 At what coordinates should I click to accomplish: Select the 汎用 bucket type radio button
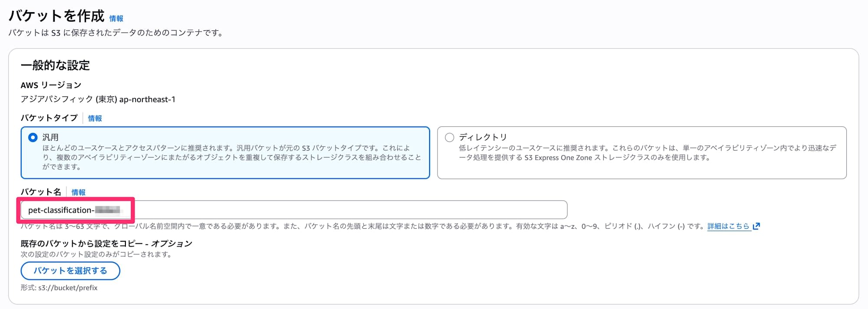pyautogui.click(x=33, y=138)
